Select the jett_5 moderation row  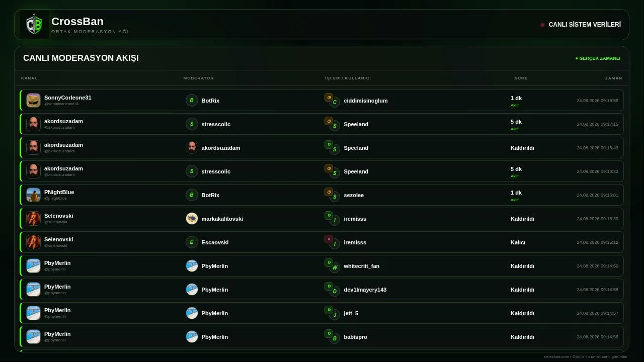pos(322,313)
